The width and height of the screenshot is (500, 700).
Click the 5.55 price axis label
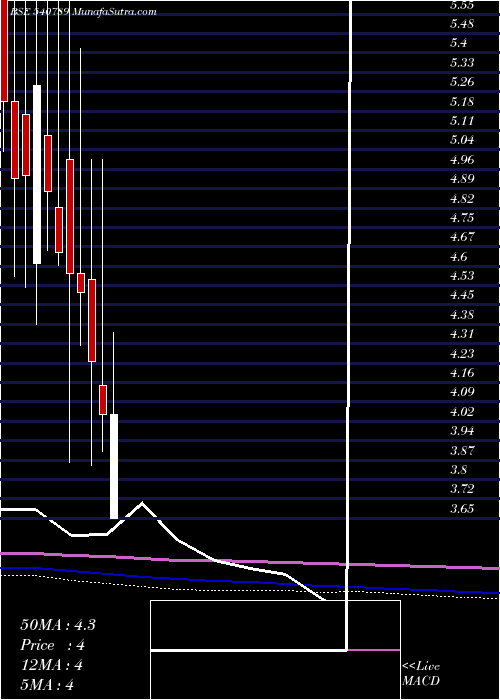tap(462, 5)
